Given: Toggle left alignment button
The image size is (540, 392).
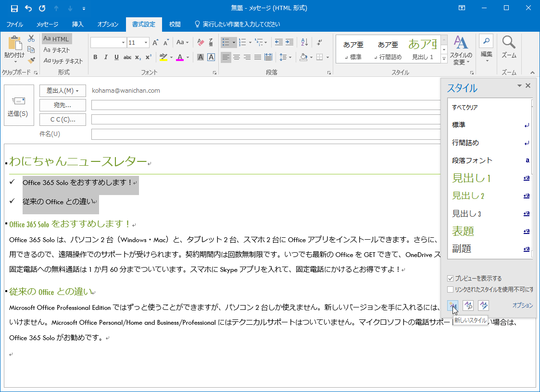Looking at the screenshot, I should [226, 57].
